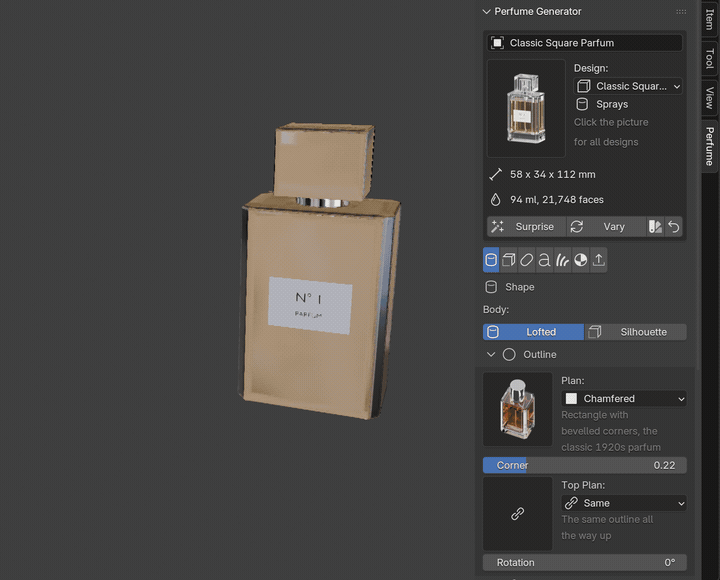Image resolution: width=720 pixels, height=580 pixels.
Task: Click the droplet volume icon
Action: [495, 200]
